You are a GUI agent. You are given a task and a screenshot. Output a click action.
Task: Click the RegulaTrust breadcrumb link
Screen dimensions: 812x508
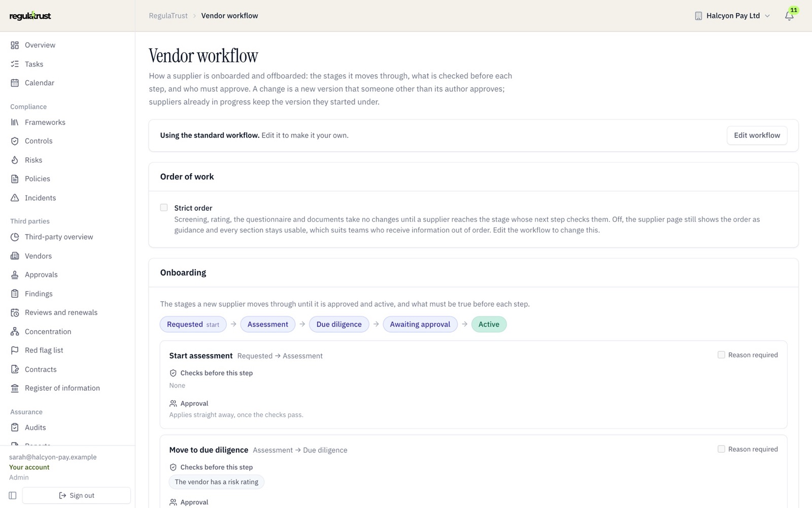168,16
